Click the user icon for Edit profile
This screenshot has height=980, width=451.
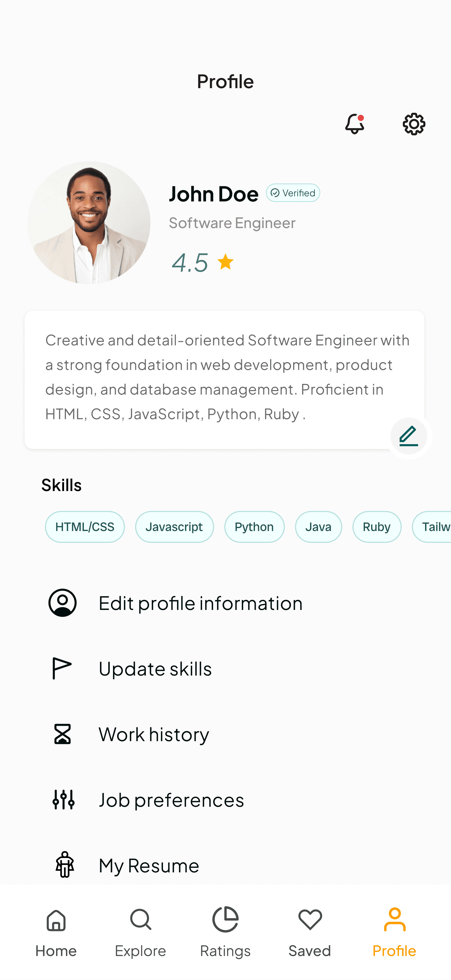click(x=62, y=603)
